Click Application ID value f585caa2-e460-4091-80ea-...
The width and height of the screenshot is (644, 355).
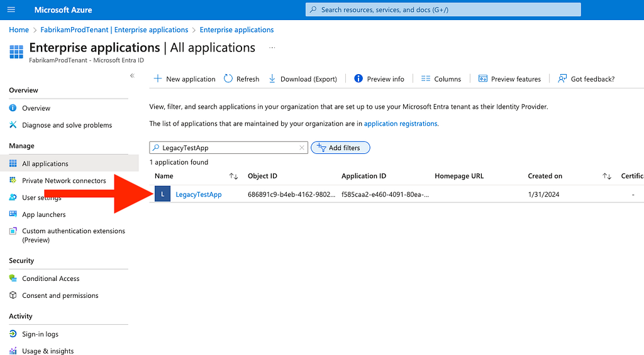(x=385, y=194)
